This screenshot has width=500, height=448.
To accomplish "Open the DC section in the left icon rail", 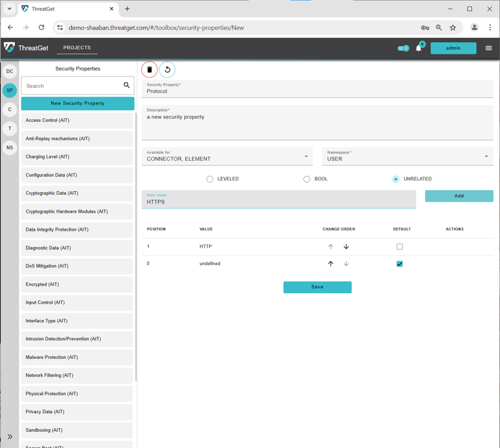I will (9, 72).
